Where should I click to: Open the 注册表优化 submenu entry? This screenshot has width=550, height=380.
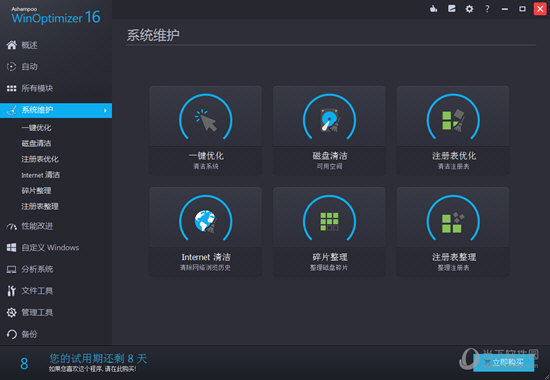(x=40, y=159)
